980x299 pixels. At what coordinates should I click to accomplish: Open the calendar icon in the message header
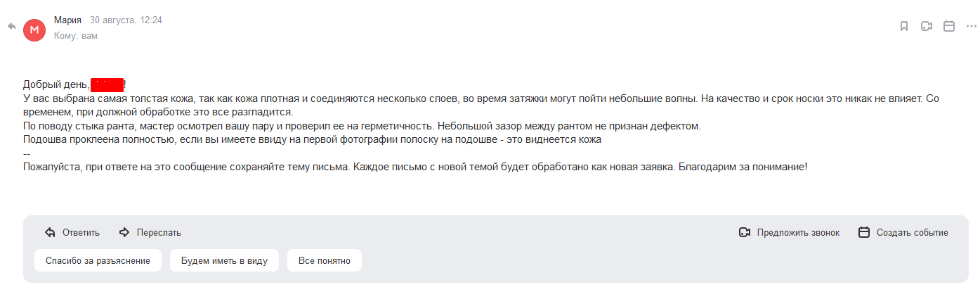(949, 26)
